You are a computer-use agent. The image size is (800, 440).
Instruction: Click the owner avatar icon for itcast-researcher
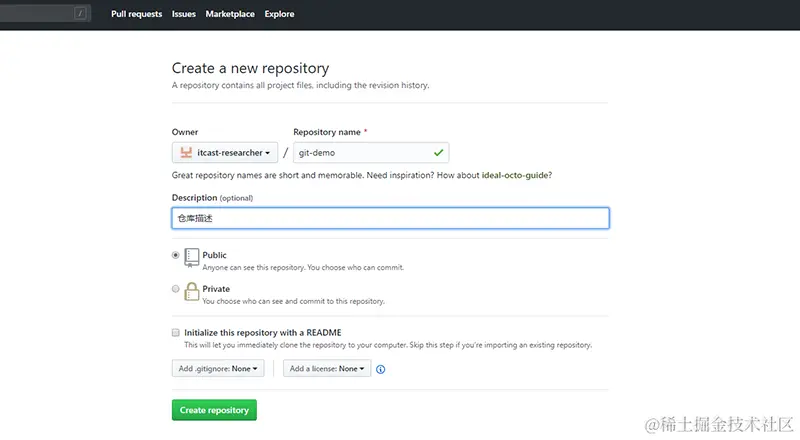pyautogui.click(x=186, y=152)
